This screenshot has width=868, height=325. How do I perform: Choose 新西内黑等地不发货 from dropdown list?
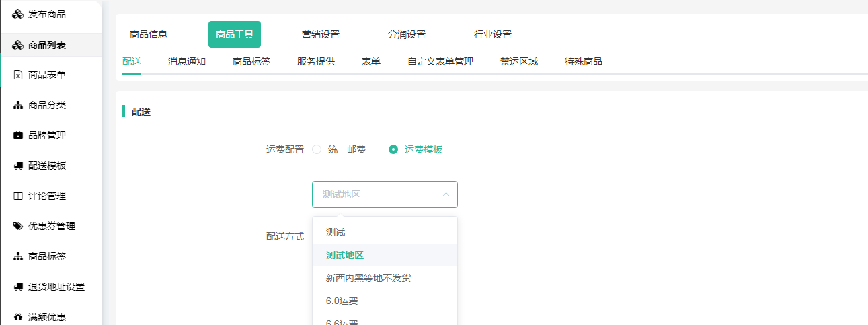tap(368, 278)
